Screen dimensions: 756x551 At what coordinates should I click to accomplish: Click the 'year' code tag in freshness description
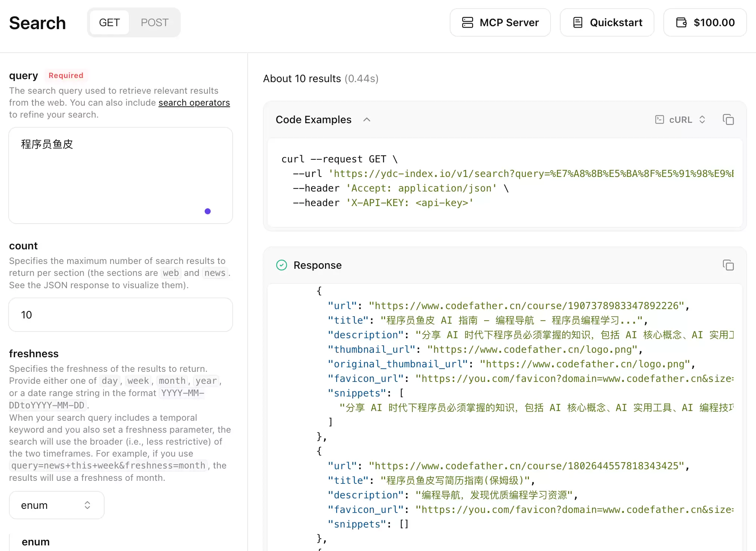click(x=206, y=381)
